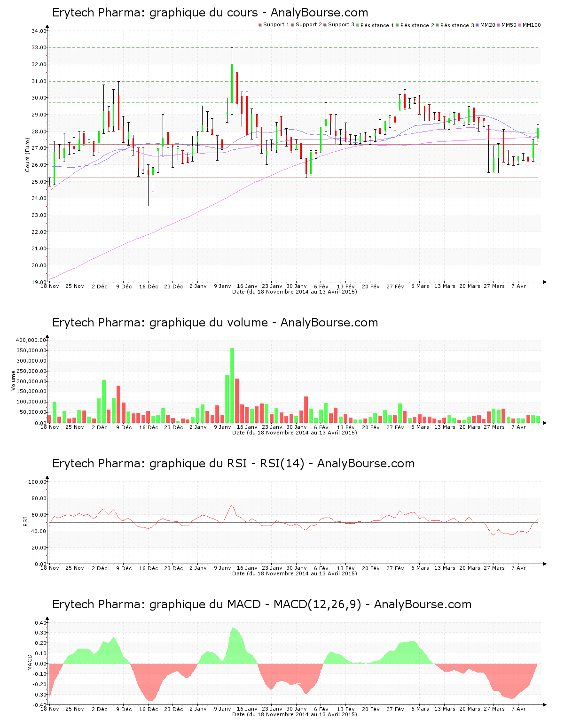Screen dimensions: 564x728
Task: Click the 'Cours (Euro)' vertical axis label
Action: [x=27, y=155]
